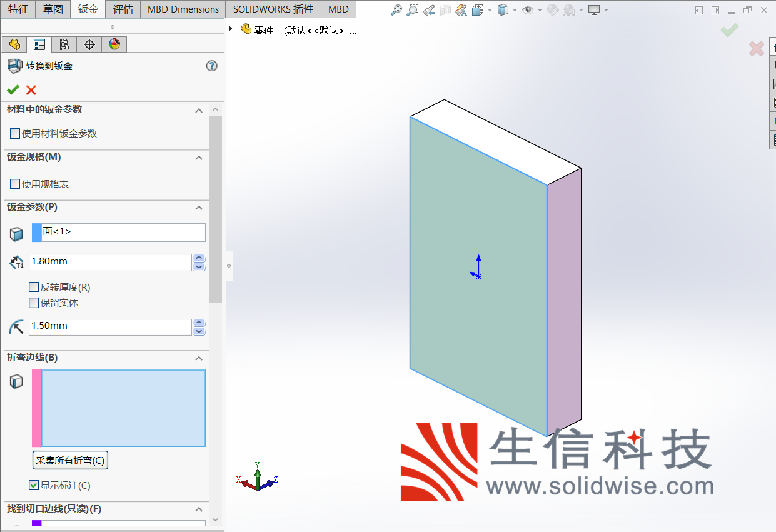
Task: Collapse the 钣金规格(M) section
Action: tap(199, 158)
